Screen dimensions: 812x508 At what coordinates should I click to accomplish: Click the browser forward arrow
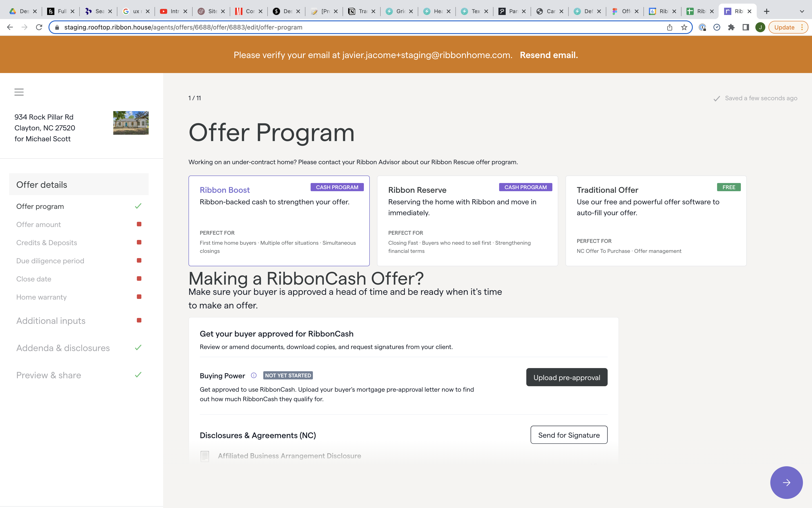pos(24,27)
